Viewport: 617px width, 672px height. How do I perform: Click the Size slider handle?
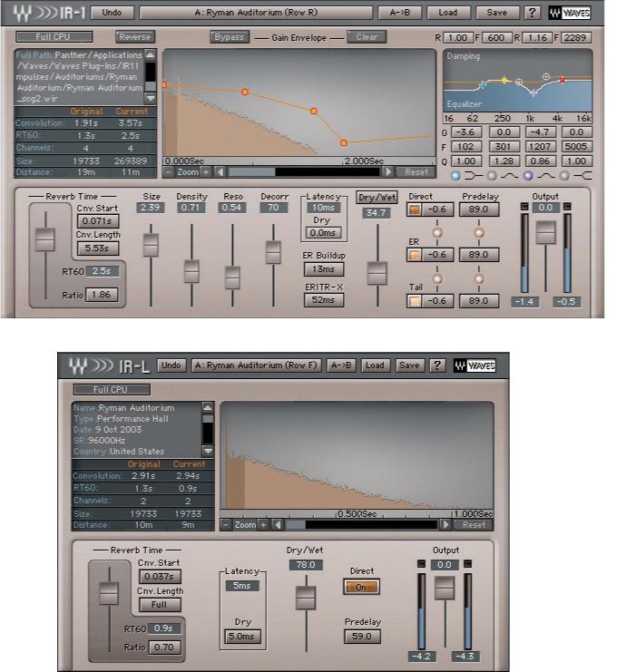click(x=151, y=245)
